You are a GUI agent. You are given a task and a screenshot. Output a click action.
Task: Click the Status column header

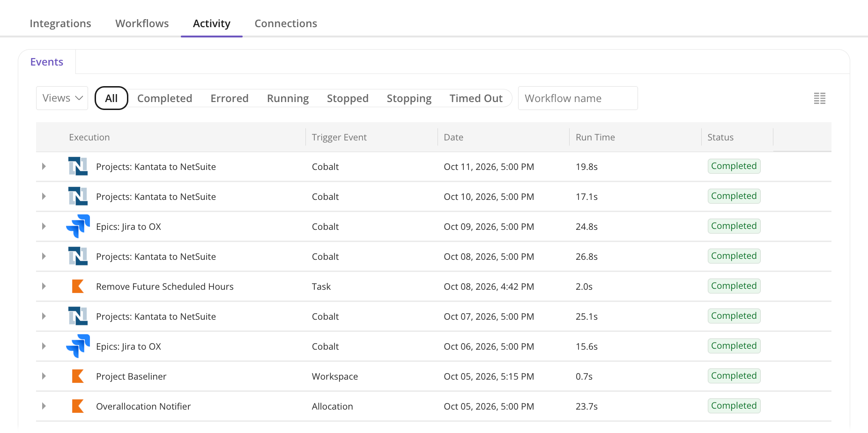point(720,137)
